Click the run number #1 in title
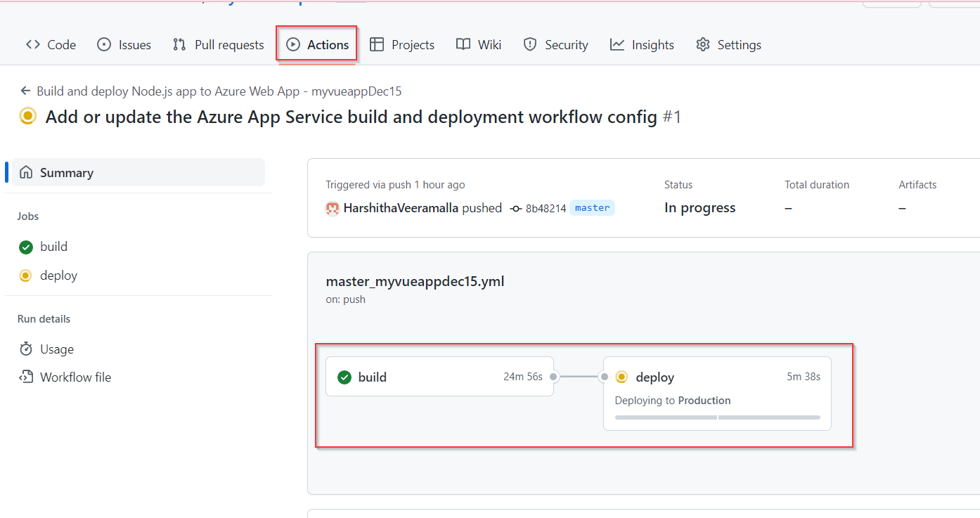Viewport: 980px width, 518px height. (673, 117)
